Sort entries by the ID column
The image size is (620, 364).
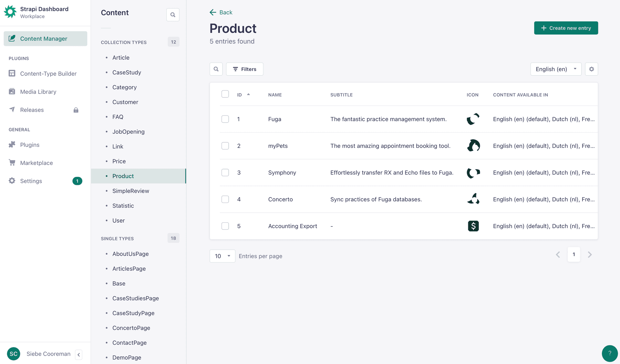coord(239,95)
